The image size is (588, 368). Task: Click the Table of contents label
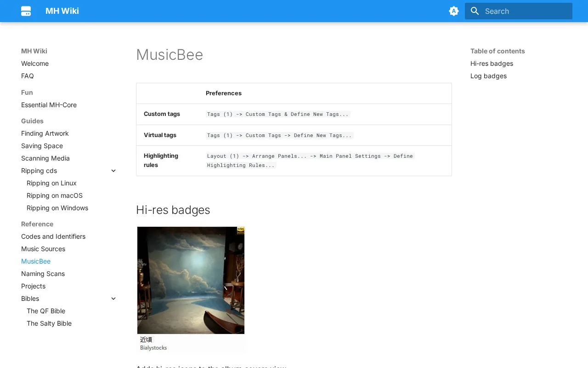[x=498, y=51]
